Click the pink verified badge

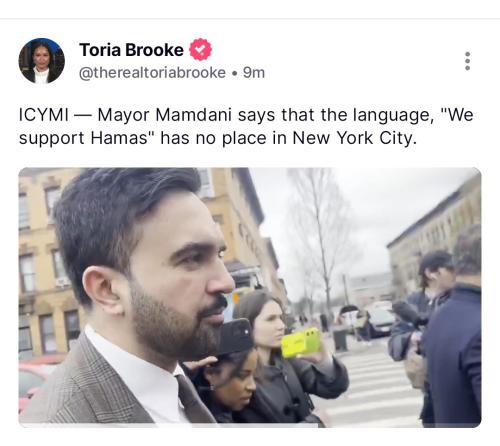[x=200, y=50]
